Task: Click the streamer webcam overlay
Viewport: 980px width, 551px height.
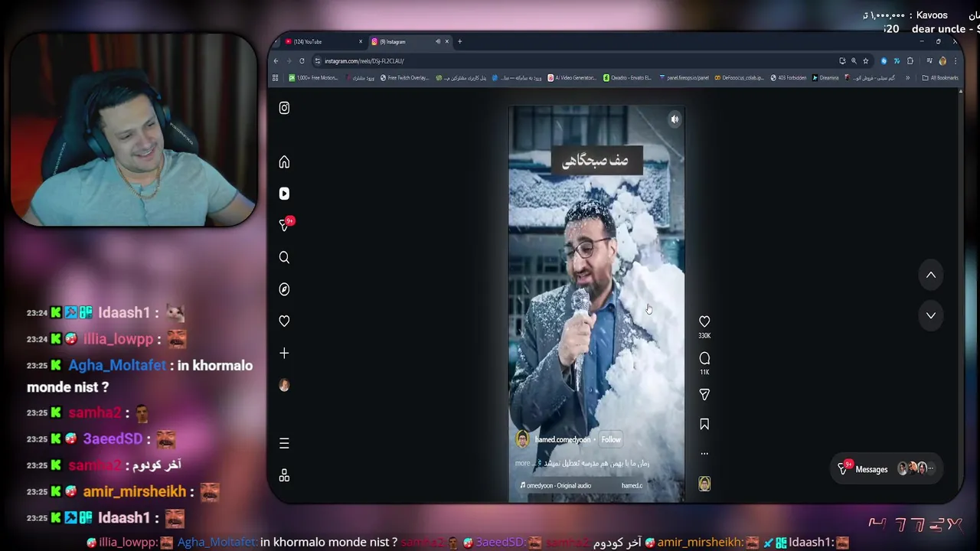Action: pos(134,130)
